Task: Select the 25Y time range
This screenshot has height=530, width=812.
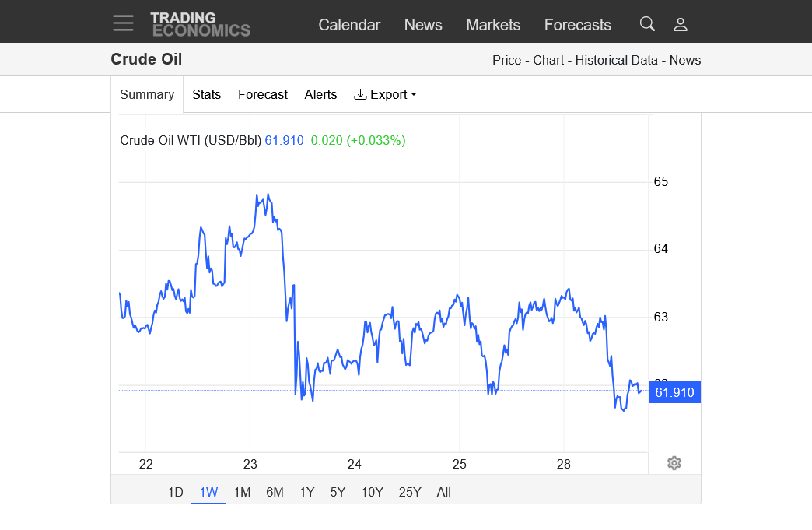Action: [x=410, y=492]
